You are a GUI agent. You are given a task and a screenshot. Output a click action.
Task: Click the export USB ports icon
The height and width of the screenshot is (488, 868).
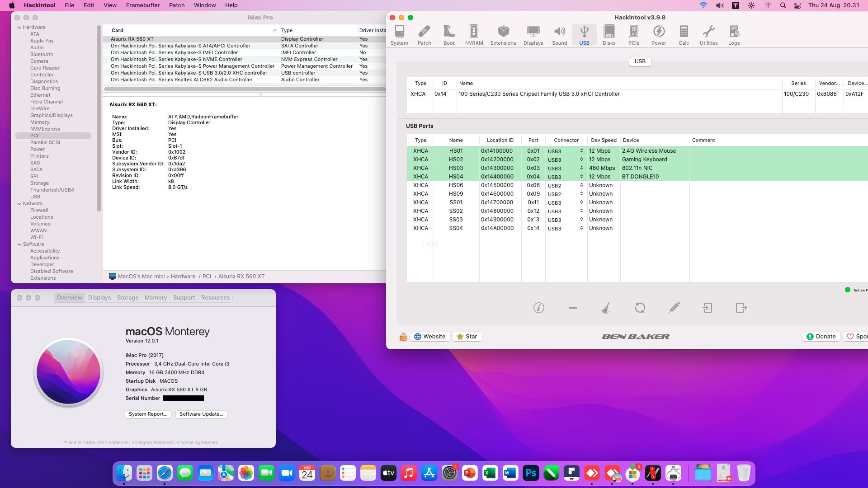tap(741, 308)
